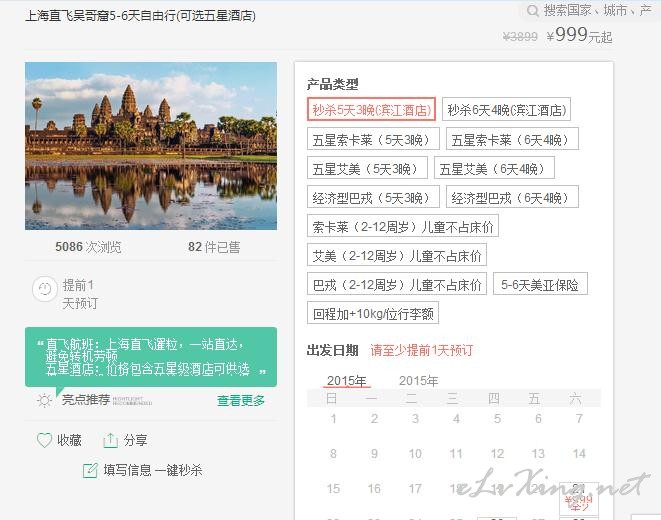Open the first underlined 2015年 month tab

(347, 381)
